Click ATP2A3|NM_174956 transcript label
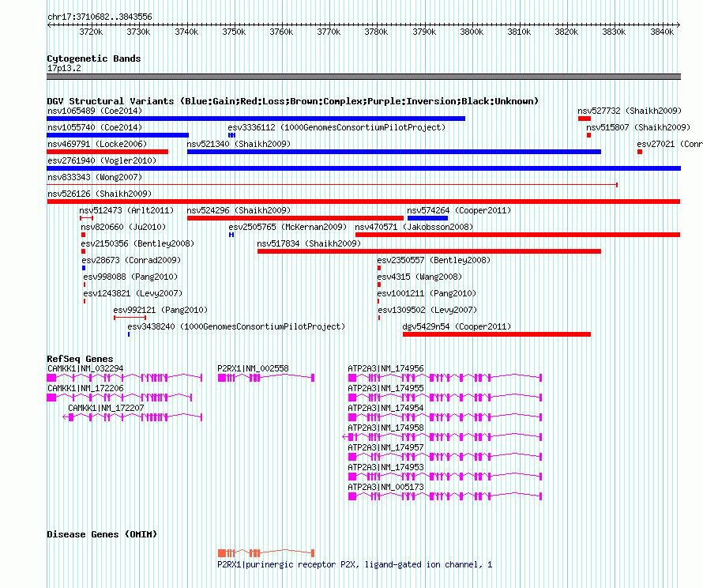 point(385,368)
